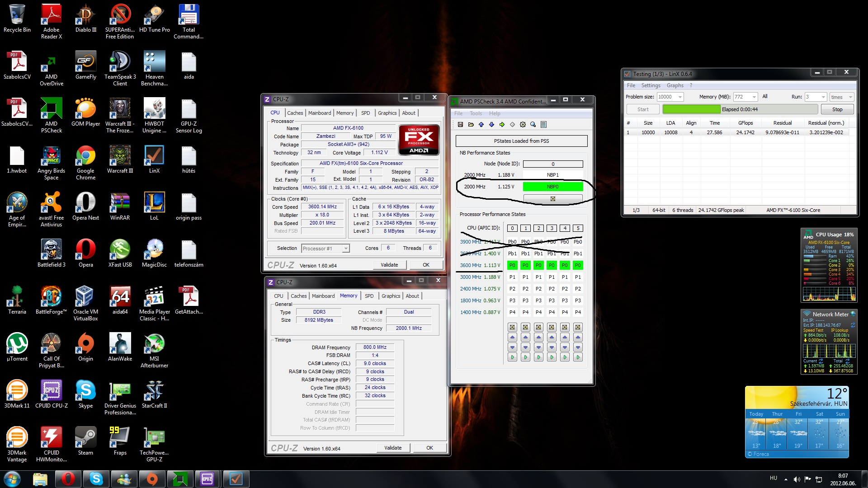
Task: Open the Settings menu in LinX
Action: [x=651, y=85]
